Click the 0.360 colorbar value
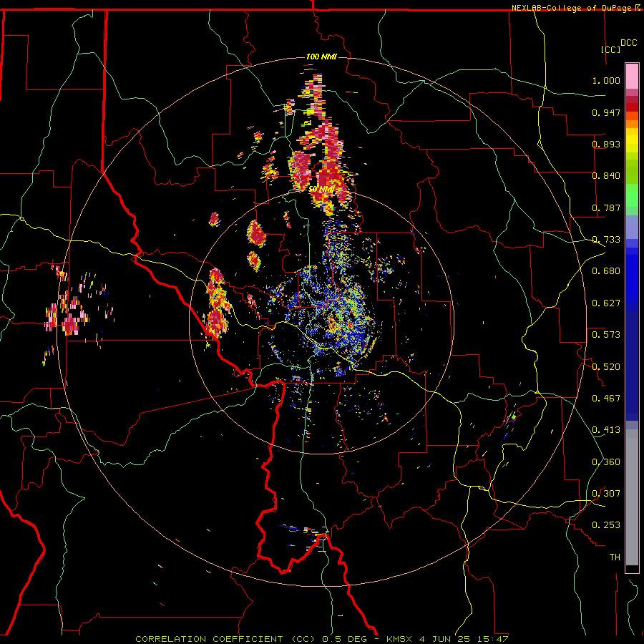This screenshot has width=644, height=644. 606,462
